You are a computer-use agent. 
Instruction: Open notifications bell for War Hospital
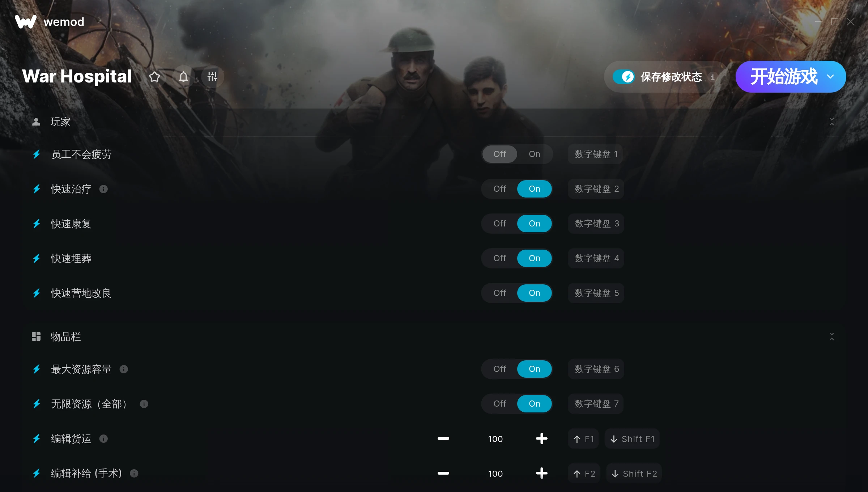click(x=183, y=77)
